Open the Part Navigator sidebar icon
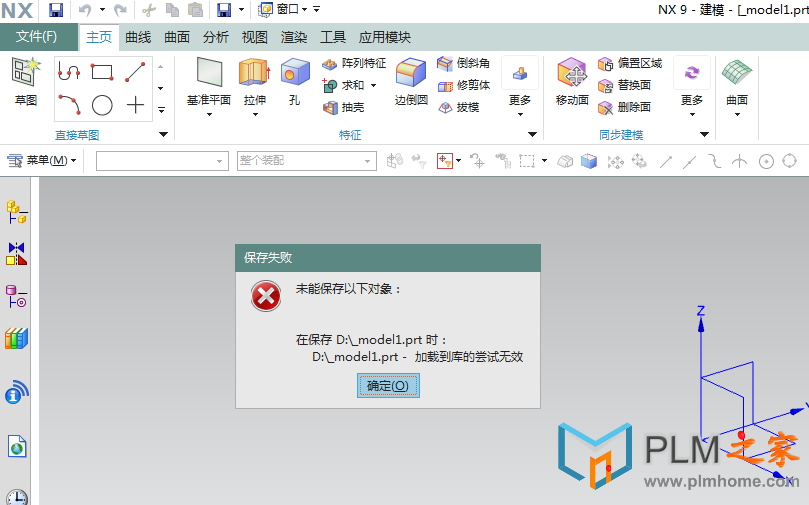This screenshot has height=505, width=809. tap(17, 296)
